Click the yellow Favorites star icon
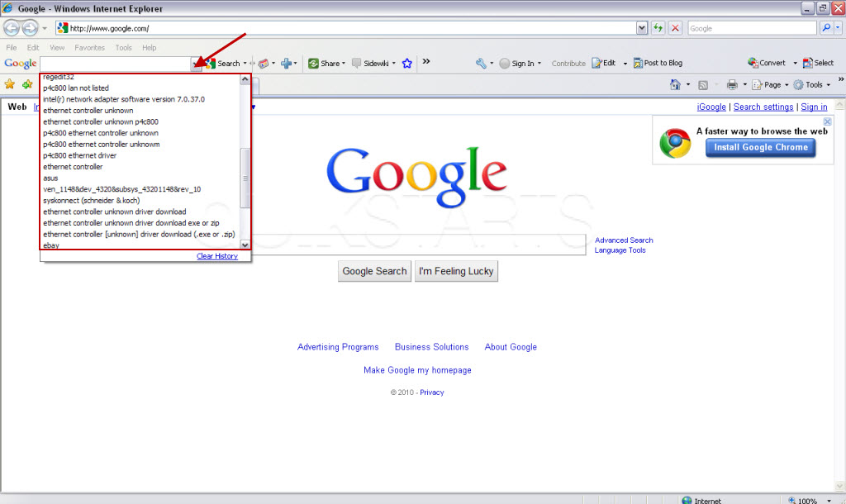The width and height of the screenshot is (846, 504). [10, 84]
